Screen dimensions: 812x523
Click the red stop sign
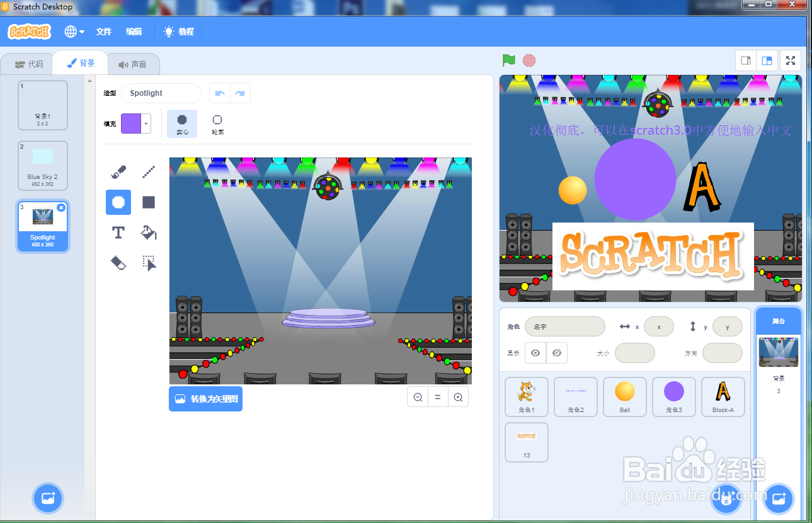529,60
